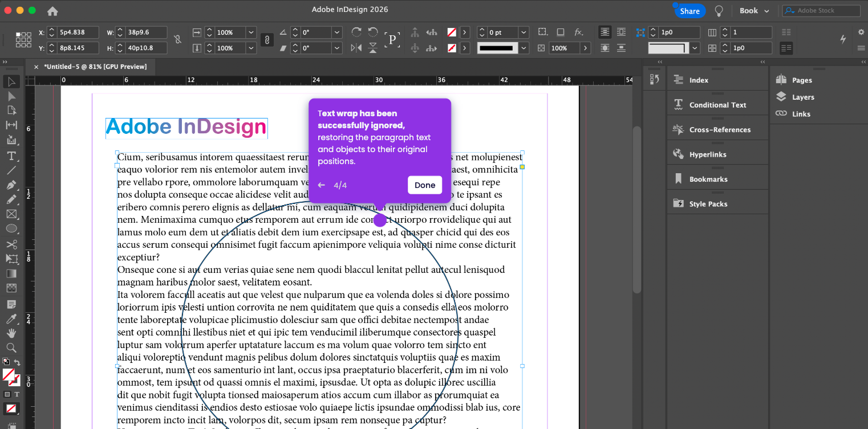
Task: Click the Rectangle Frame tool
Action: coord(11,215)
